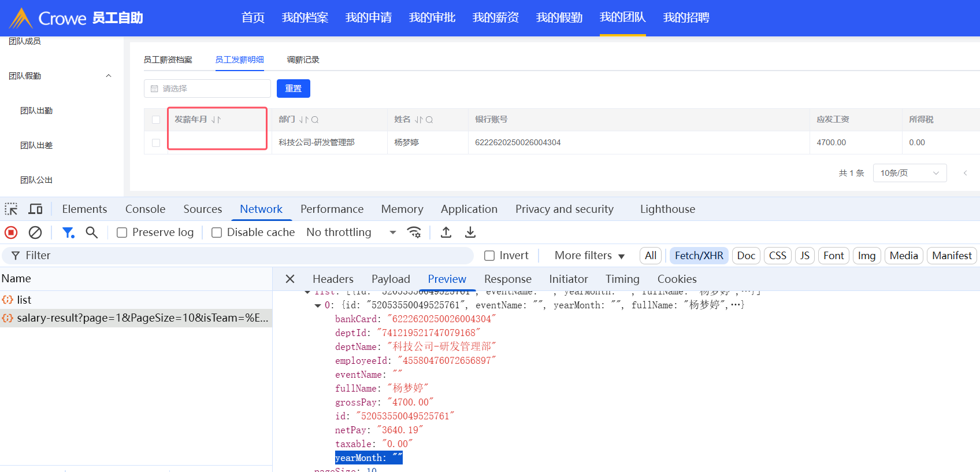
Task: Enable the Preserve log checkbox
Action: coord(122,233)
